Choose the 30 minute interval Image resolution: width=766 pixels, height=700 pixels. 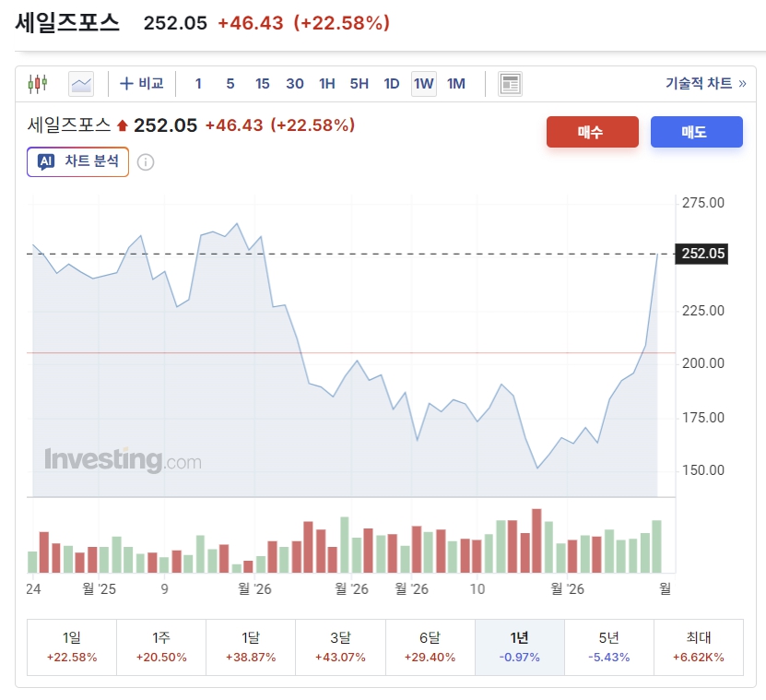pos(295,84)
